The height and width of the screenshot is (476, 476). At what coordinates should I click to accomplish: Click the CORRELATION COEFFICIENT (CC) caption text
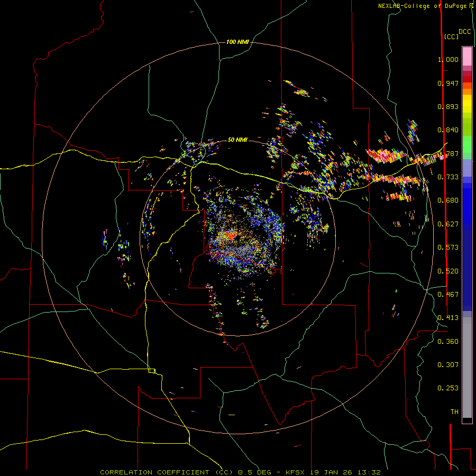[x=167, y=472]
